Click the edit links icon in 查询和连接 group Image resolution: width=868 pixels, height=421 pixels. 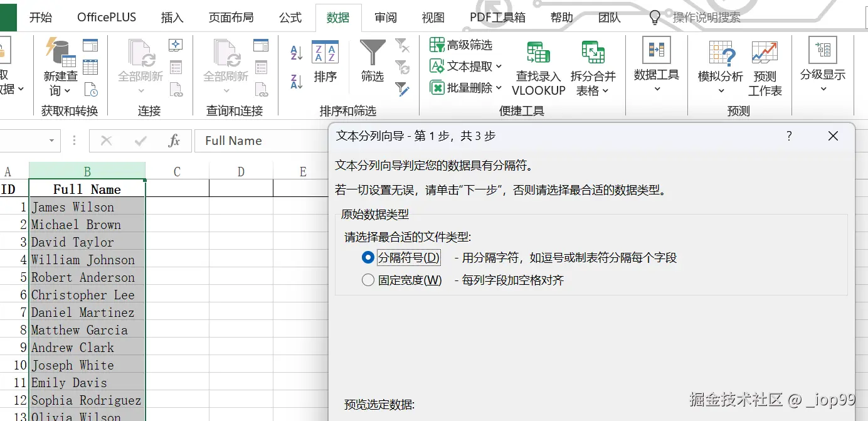(x=261, y=89)
